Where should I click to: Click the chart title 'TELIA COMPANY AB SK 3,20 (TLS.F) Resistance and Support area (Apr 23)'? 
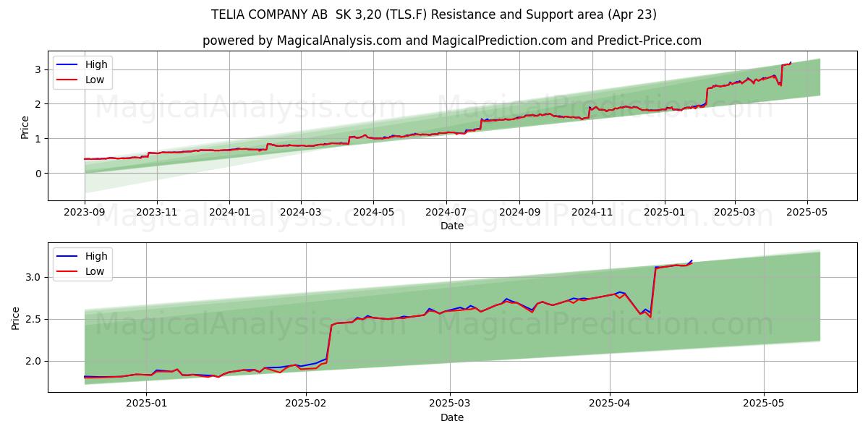(434, 14)
